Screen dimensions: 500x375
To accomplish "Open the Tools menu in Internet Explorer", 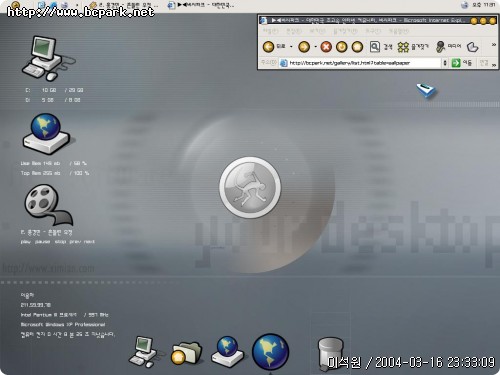I will click(x=373, y=31).
